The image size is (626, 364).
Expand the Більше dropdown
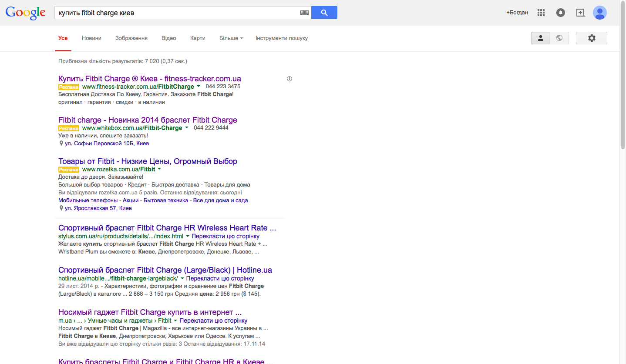click(231, 38)
